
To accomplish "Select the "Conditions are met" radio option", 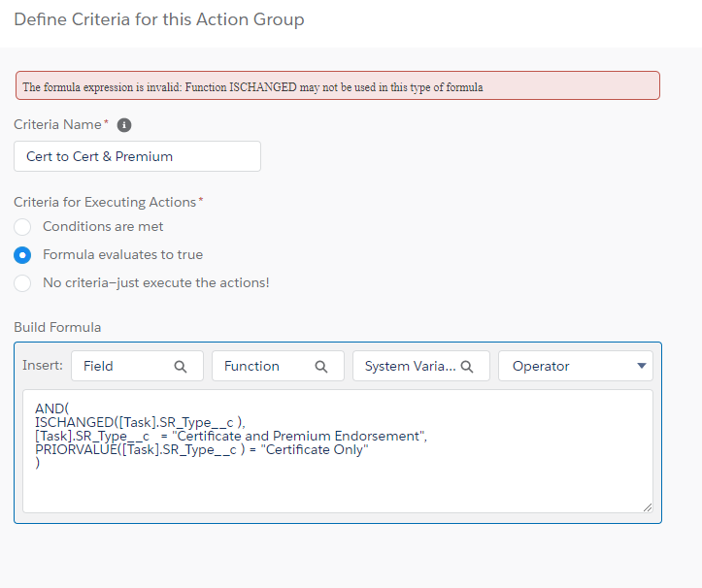I will tap(22, 227).
